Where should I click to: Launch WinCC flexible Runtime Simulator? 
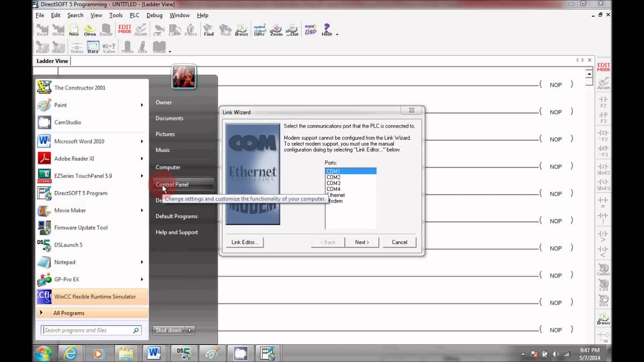[92, 297]
